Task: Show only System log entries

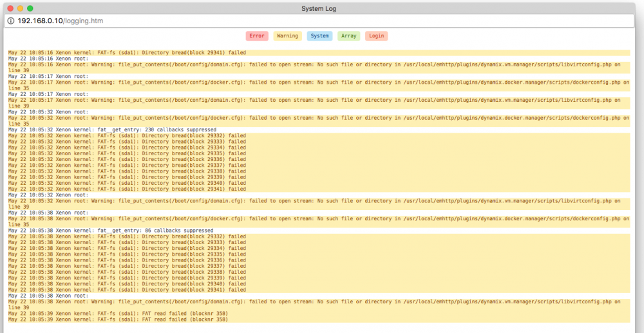Action: click(319, 35)
